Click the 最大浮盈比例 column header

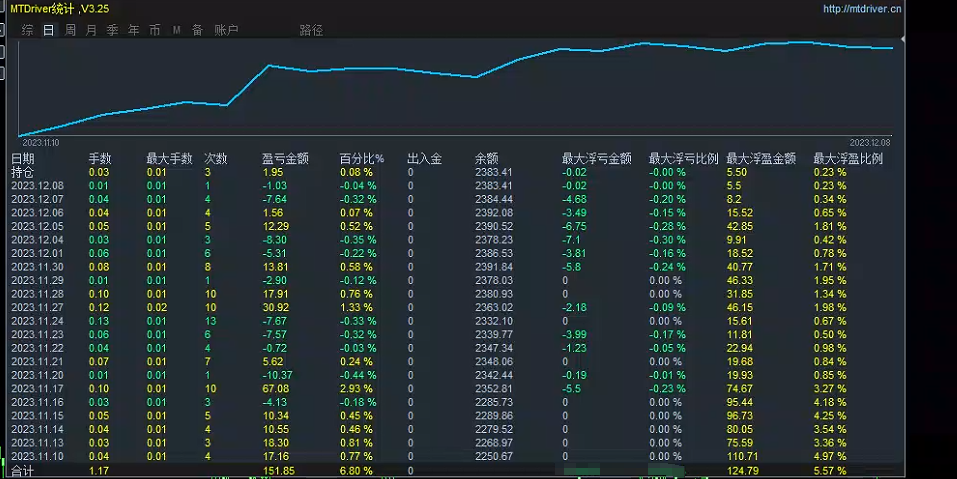point(848,159)
